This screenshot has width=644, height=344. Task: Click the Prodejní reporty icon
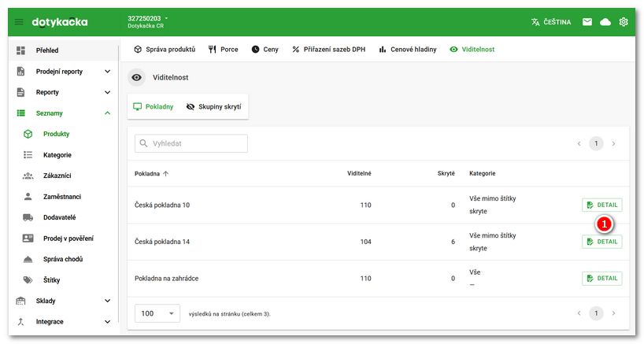(x=20, y=71)
